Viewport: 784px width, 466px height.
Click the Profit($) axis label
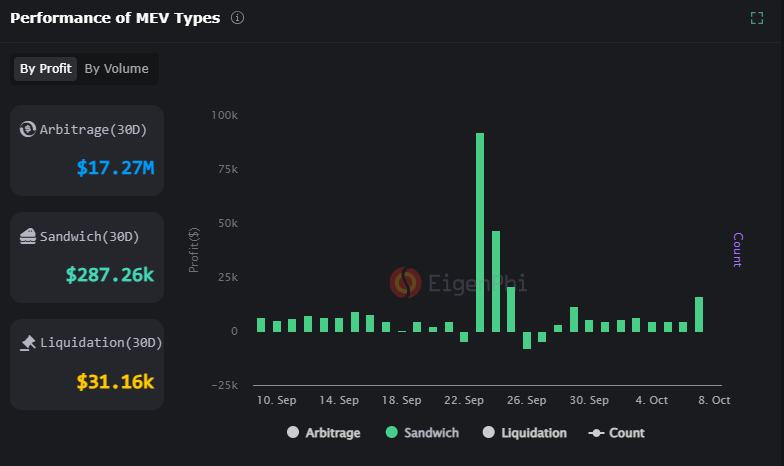(194, 250)
